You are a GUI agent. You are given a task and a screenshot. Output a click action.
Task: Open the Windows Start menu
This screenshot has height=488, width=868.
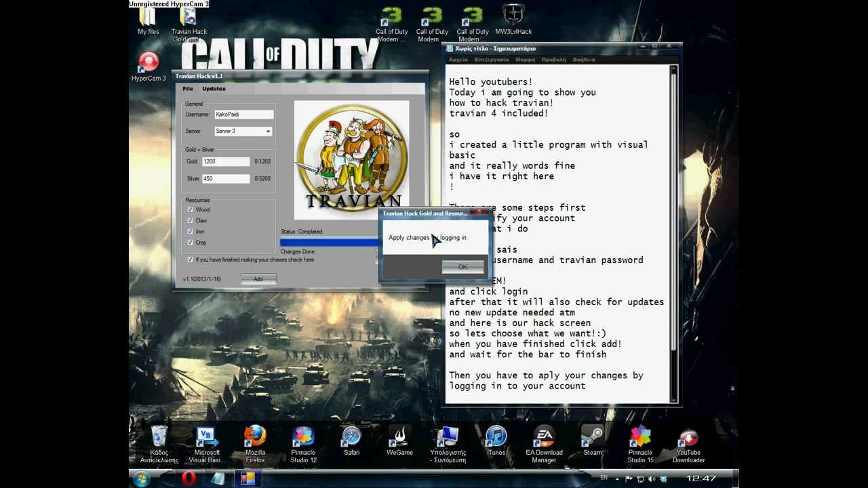coord(142,479)
